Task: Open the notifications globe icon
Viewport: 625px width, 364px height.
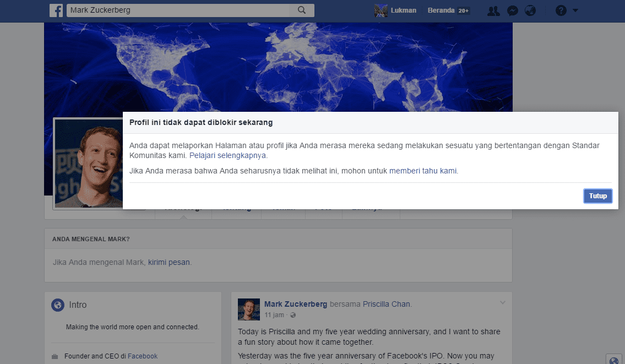Action: tap(530, 11)
